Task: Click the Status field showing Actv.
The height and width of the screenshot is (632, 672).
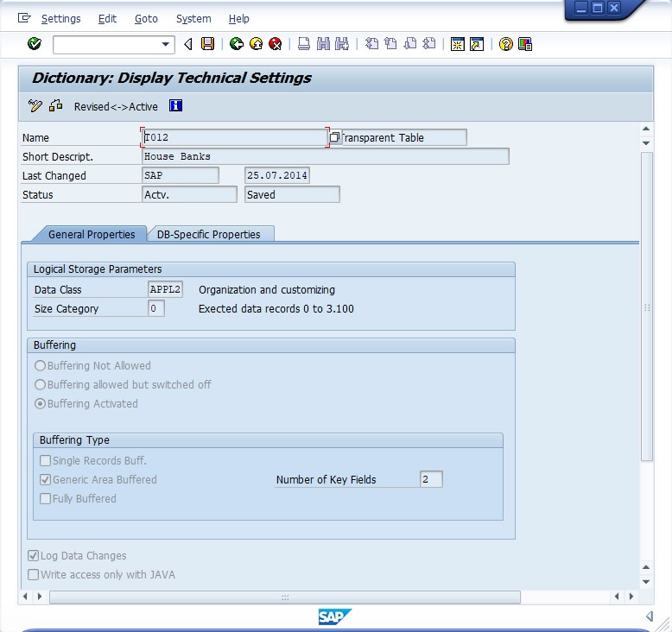Action: click(189, 194)
